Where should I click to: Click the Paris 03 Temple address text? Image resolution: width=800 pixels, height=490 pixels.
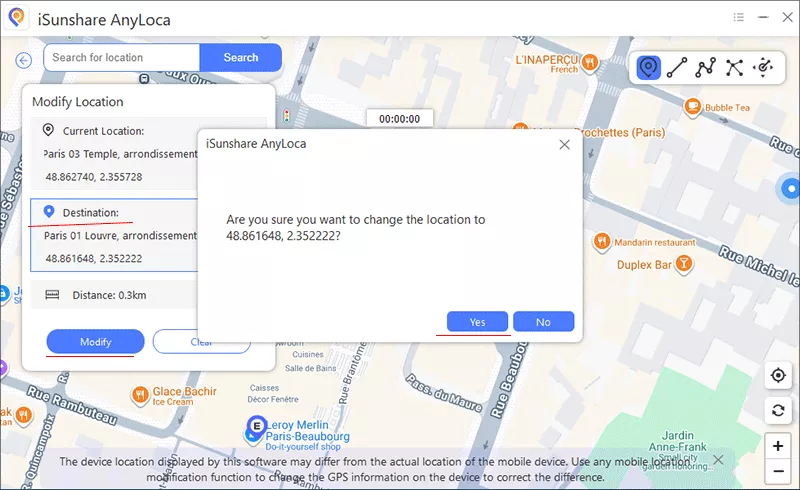(120, 154)
